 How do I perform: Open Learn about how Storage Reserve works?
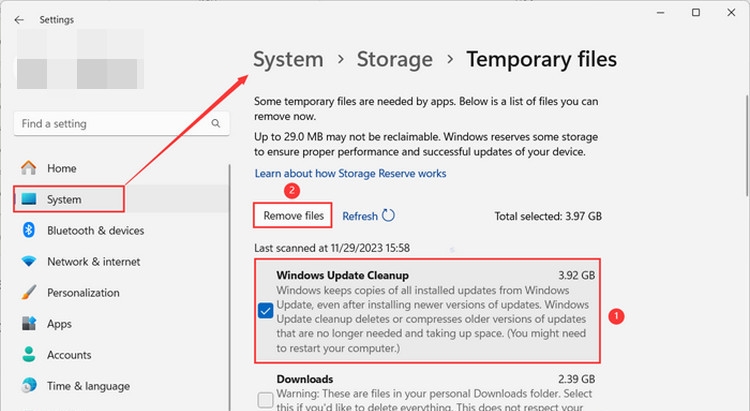coord(350,174)
